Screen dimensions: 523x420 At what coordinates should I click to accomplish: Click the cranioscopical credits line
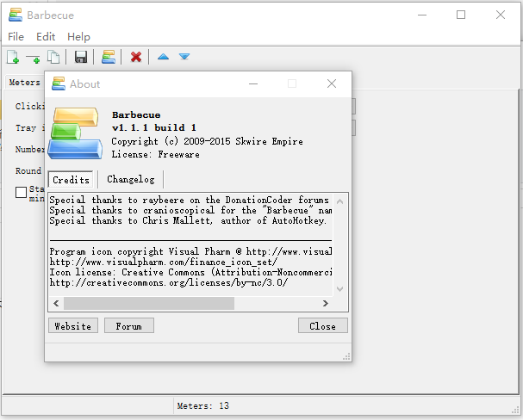click(190, 210)
